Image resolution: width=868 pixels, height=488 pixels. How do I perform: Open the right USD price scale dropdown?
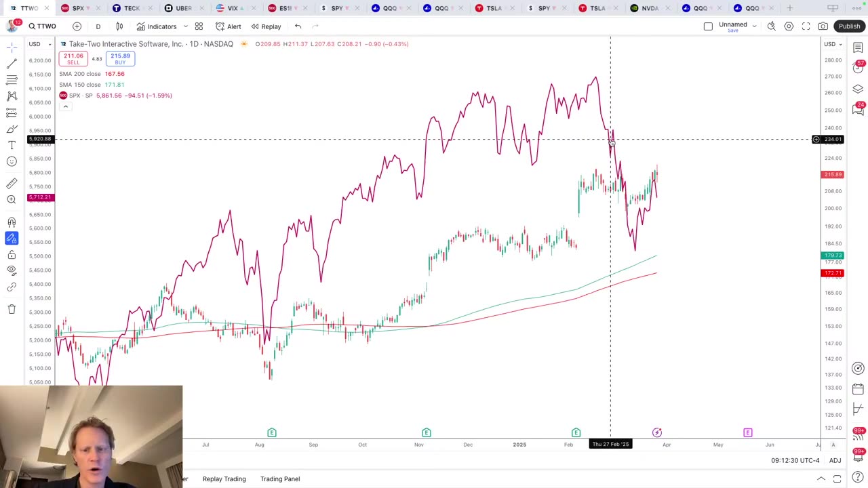click(x=833, y=44)
